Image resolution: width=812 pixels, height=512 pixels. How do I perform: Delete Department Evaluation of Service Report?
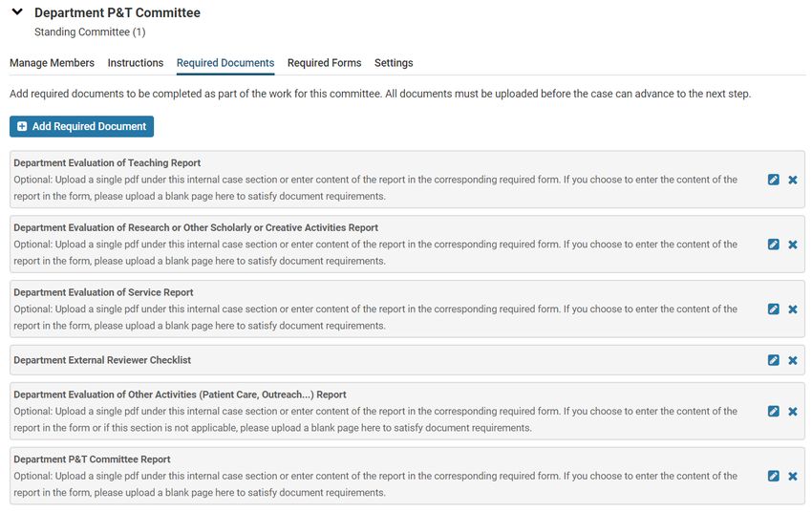point(792,309)
